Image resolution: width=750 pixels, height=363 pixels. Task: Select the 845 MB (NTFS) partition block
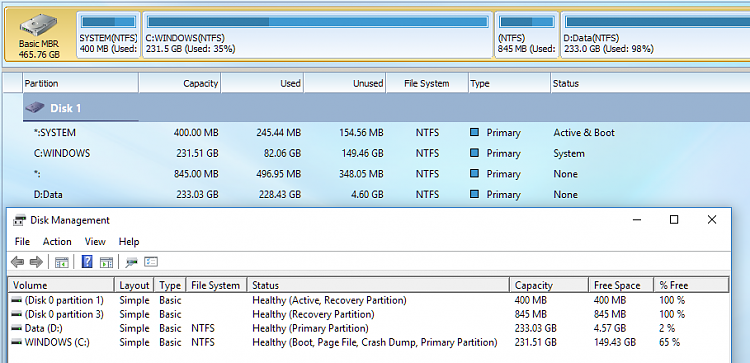click(x=526, y=35)
